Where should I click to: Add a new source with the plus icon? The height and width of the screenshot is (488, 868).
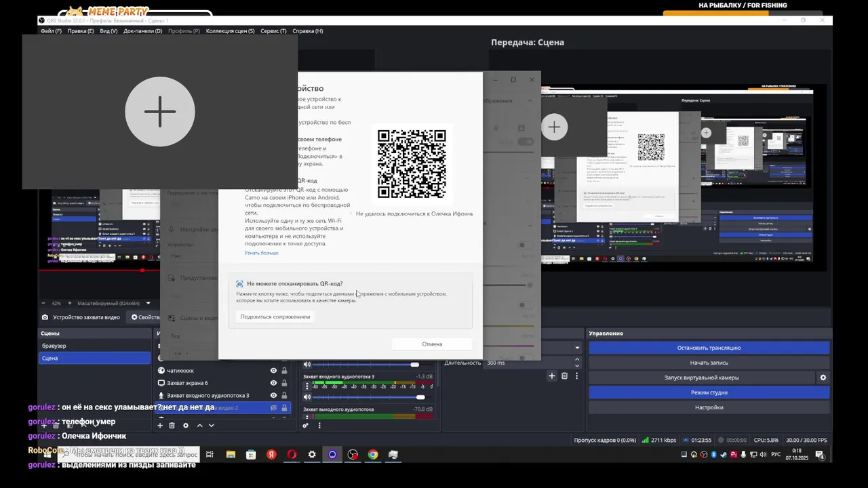coord(160,426)
